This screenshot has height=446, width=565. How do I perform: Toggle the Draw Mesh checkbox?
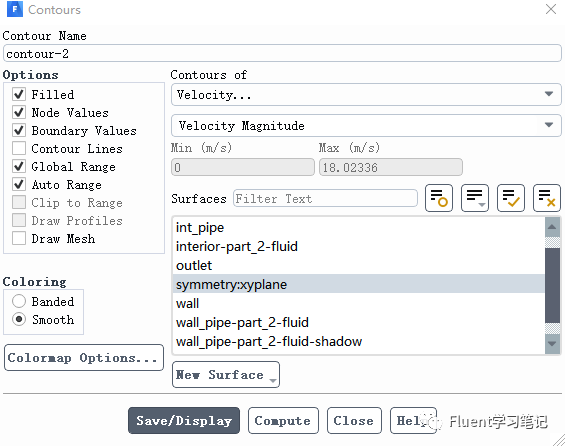click(19, 238)
